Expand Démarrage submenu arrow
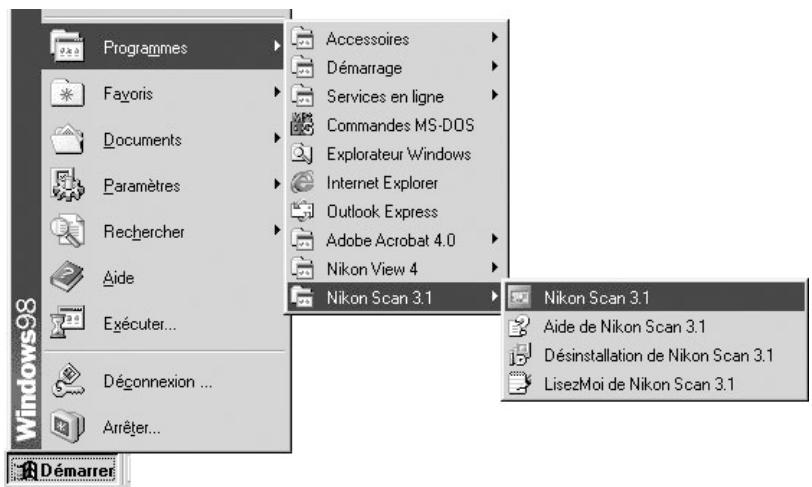The width and height of the screenshot is (812, 487). (495, 66)
